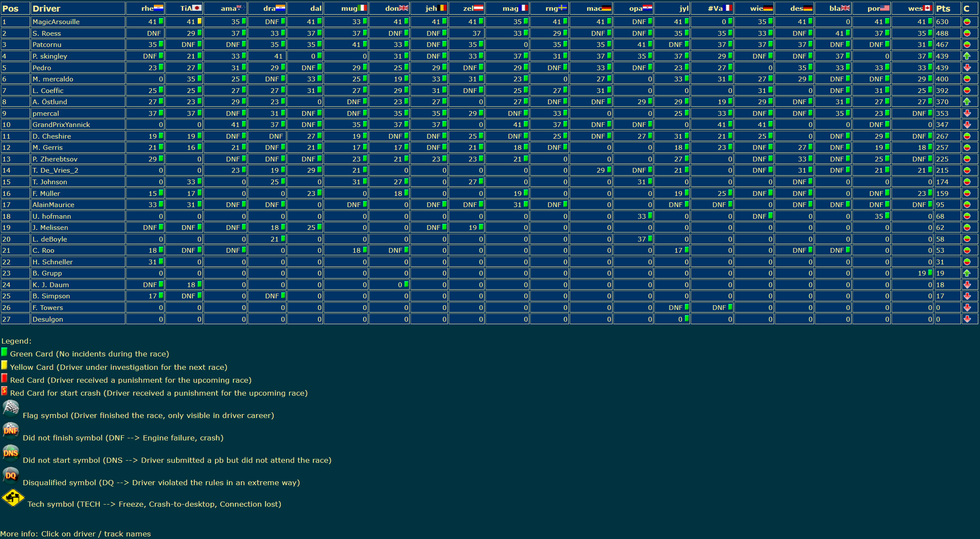980x539 pixels.
Task: Open the rhe track column header
Action: [x=147, y=8]
